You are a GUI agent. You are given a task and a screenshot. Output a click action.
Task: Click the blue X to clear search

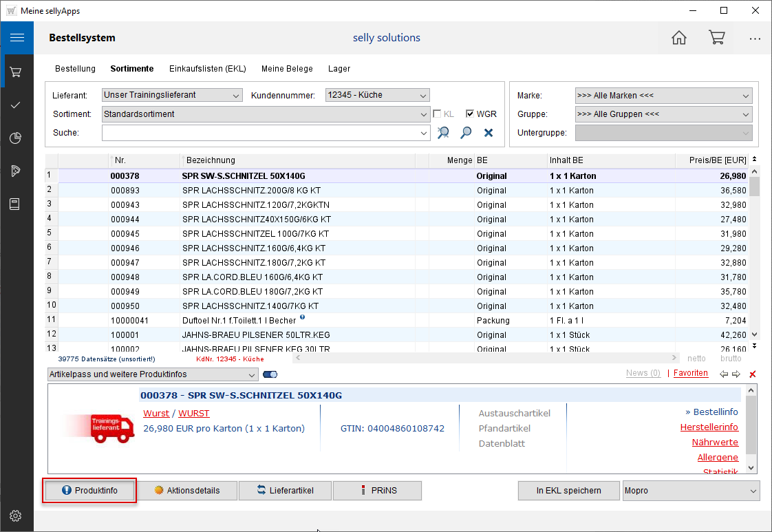tap(489, 133)
